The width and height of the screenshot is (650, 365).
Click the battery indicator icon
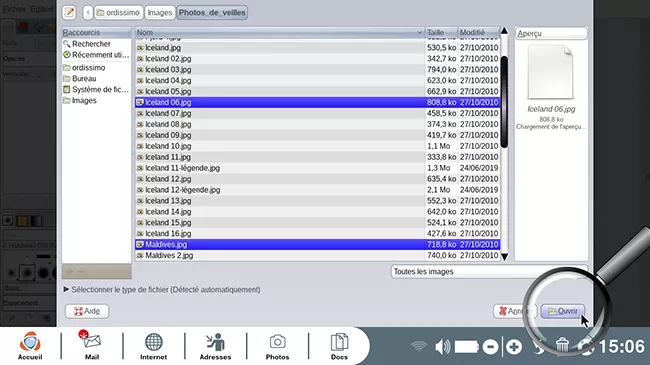[x=467, y=347]
